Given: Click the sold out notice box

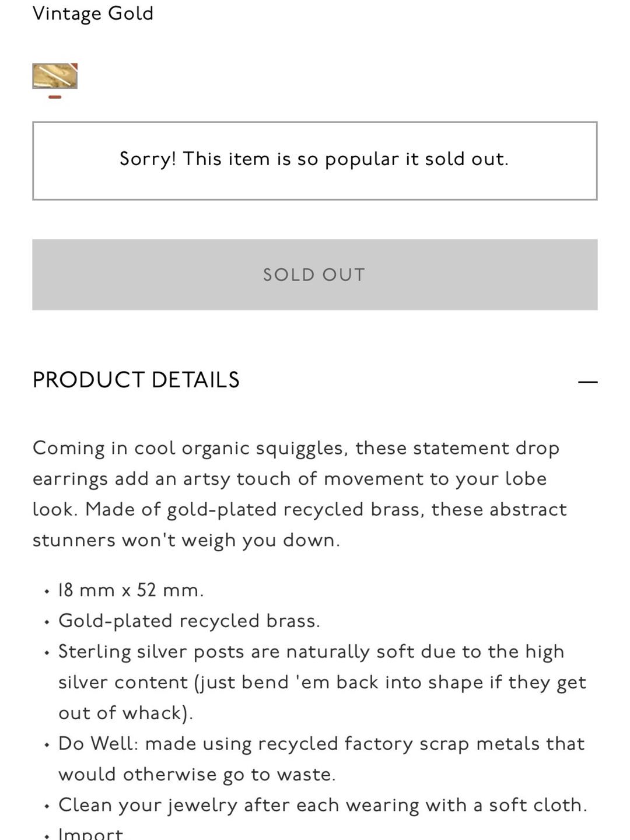Looking at the screenshot, I should click(315, 161).
